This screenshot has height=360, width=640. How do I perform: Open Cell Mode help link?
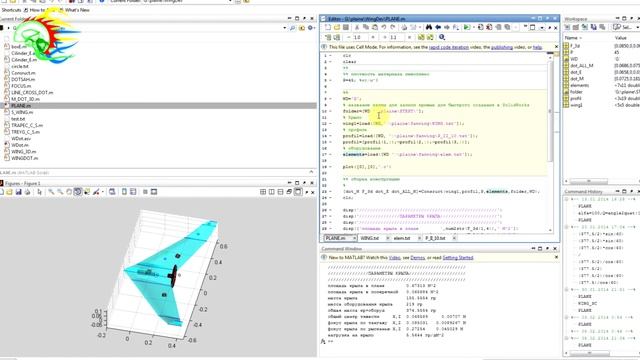tap(537, 47)
